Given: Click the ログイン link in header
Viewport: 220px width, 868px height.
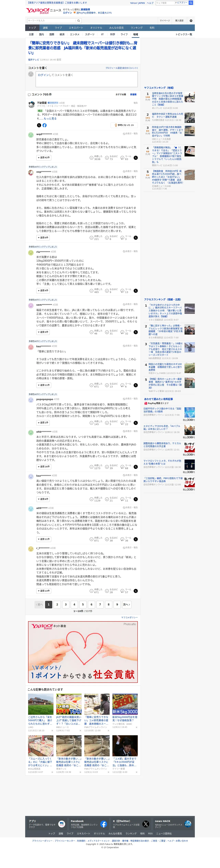Looking at the screenshot, I should (x=68, y=13).
